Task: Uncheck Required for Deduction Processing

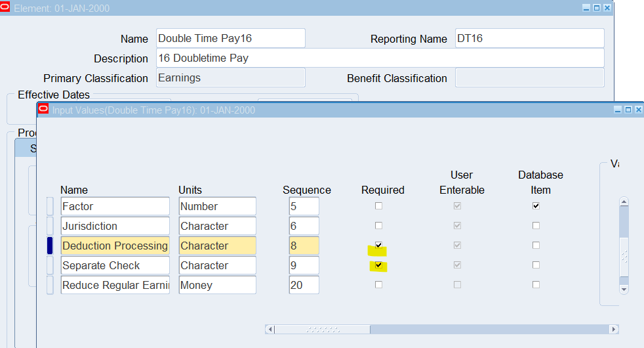Action: pos(378,246)
